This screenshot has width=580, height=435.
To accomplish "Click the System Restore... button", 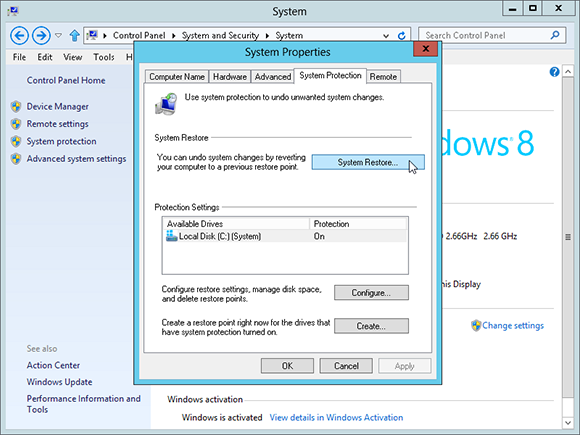I will [368, 162].
